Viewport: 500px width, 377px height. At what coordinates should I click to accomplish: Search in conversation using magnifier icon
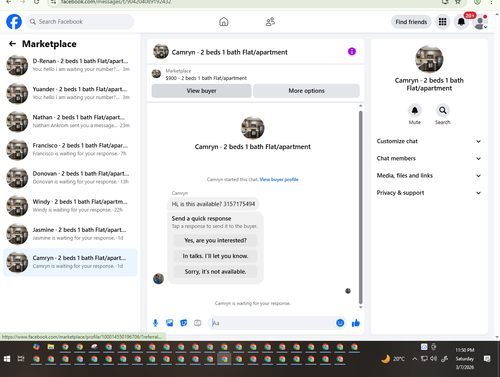coord(442,110)
